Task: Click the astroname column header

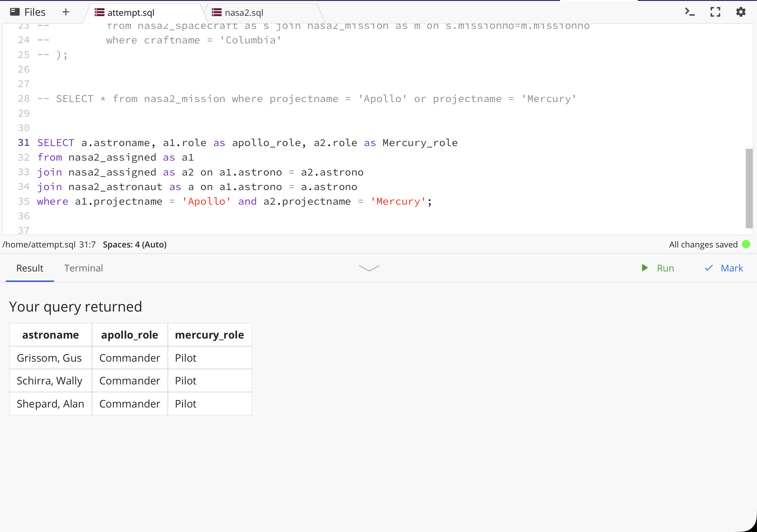Action: (50, 335)
